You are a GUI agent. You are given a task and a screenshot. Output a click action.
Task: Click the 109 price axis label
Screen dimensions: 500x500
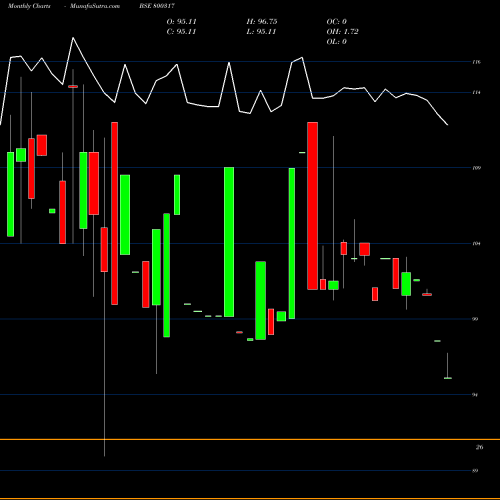tap(477, 168)
